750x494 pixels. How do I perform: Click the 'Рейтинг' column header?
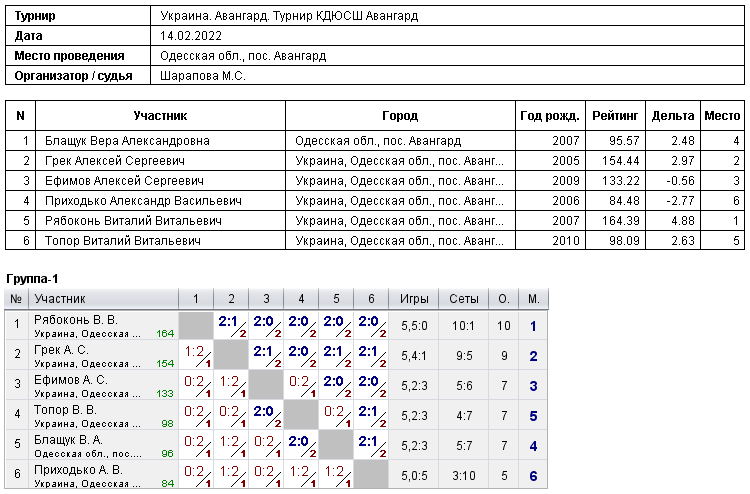click(x=615, y=116)
